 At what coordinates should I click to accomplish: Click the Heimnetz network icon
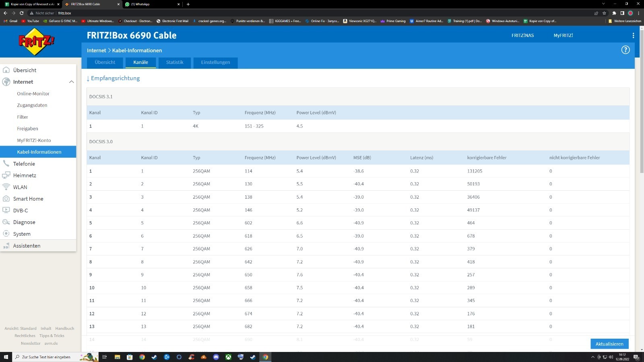(x=6, y=175)
